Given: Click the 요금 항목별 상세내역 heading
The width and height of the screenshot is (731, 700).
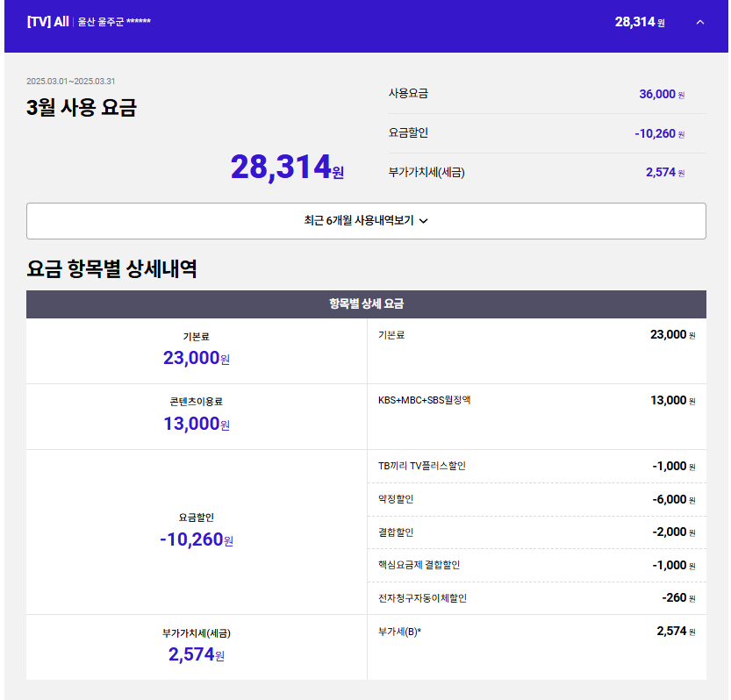Looking at the screenshot, I should click(112, 269).
